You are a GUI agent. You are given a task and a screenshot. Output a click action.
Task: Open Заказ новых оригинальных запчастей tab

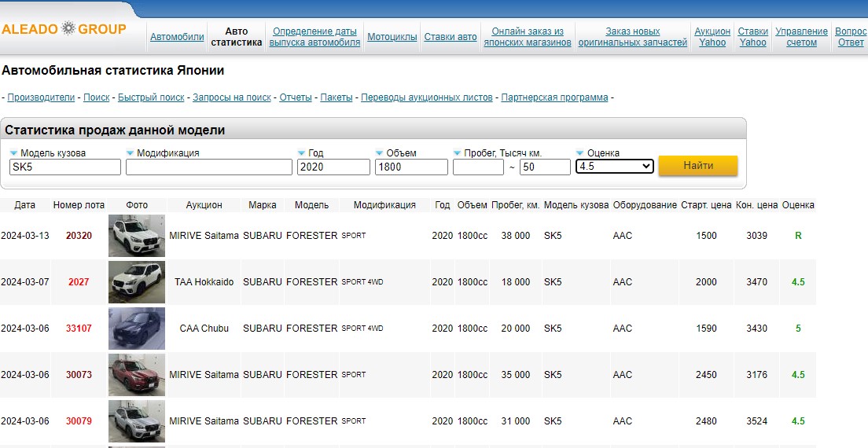[x=633, y=37]
